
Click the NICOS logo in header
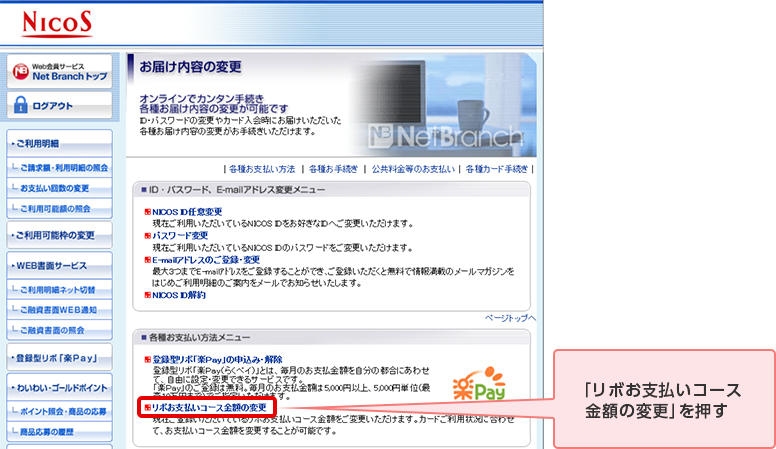53,21
